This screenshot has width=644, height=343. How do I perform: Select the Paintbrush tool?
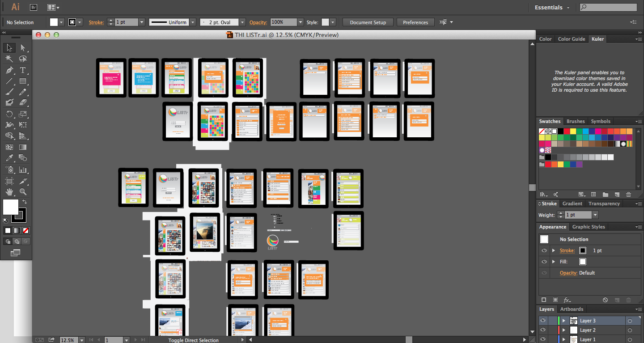coord(9,92)
